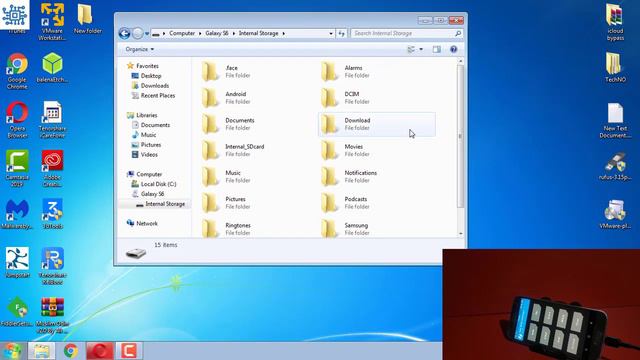Select Desktop in navigation pane
Image resolution: width=640 pixels, height=360 pixels.
coord(151,76)
